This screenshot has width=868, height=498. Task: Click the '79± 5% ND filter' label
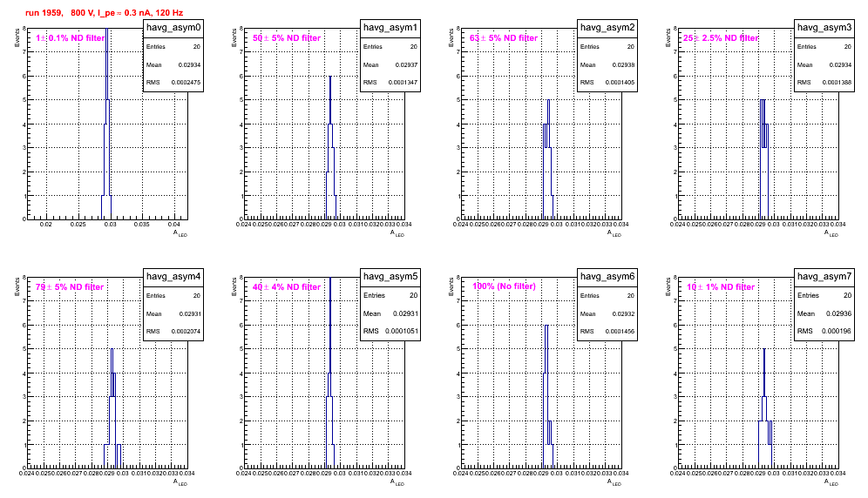point(70,287)
